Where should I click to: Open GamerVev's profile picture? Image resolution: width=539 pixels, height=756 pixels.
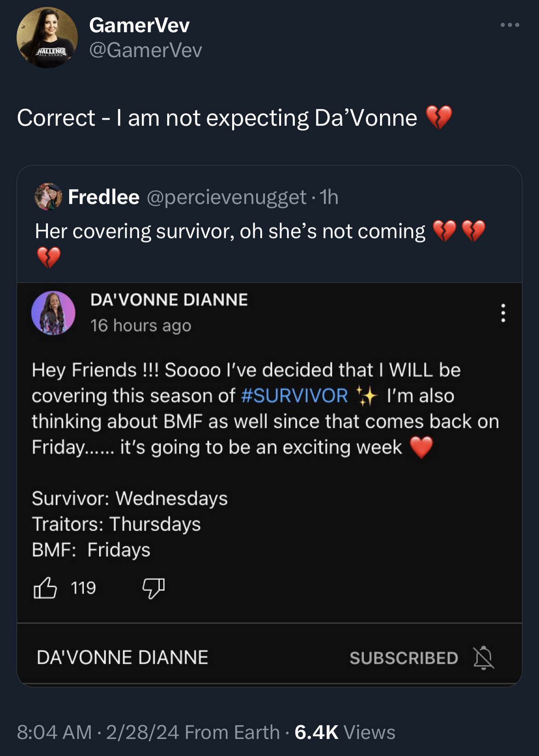[x=47, y=38]
